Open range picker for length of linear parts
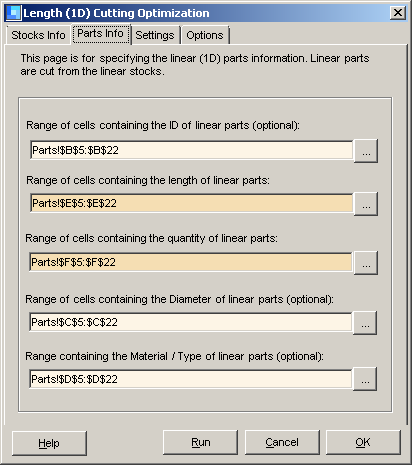Image resolution: width=412 pixels, height=465 pixels. [366, 204]
